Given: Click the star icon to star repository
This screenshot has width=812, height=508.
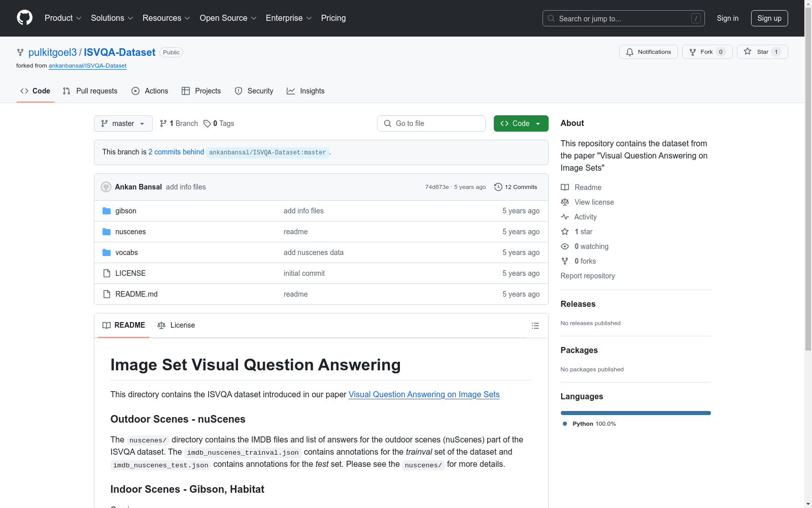Looking at the screenshot, I should (x=748, y=52).
